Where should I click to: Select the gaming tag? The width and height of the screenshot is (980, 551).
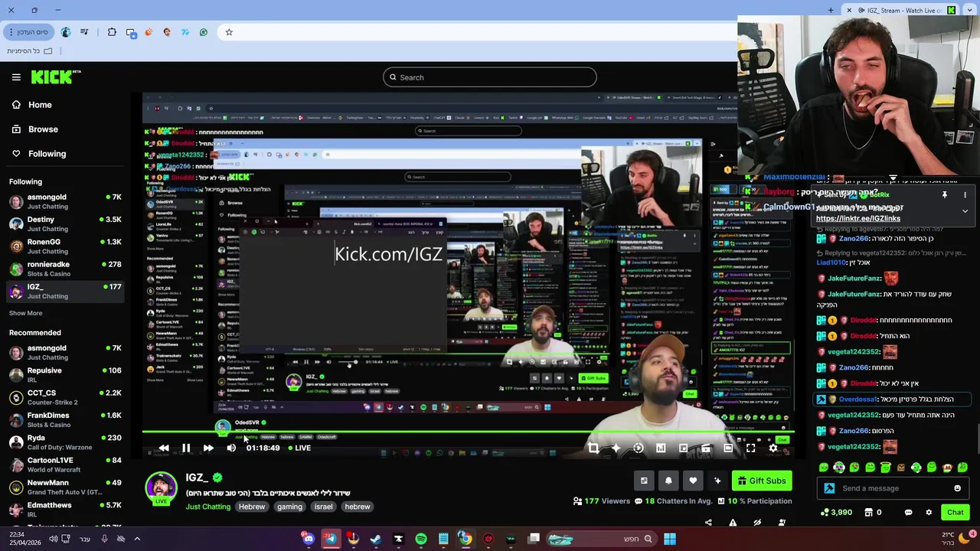pyautogui.click(x=289, y=507)
